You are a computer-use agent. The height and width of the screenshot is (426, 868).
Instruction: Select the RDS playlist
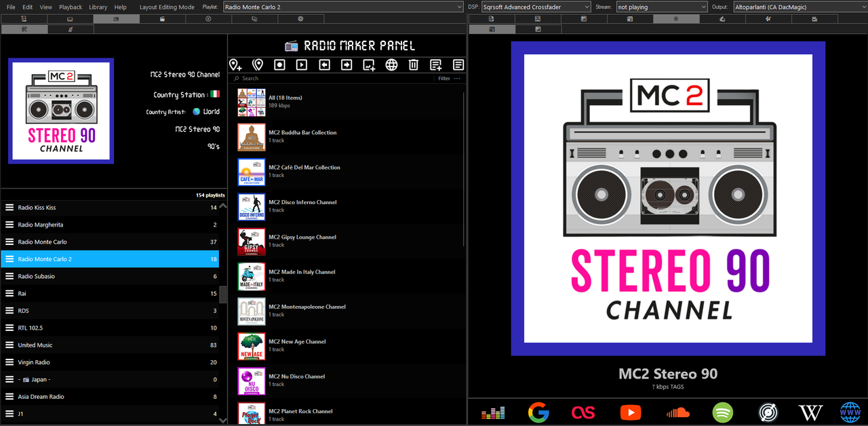110,311
